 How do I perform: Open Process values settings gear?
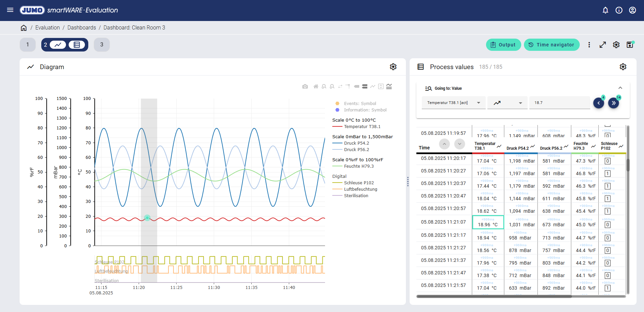623,67
